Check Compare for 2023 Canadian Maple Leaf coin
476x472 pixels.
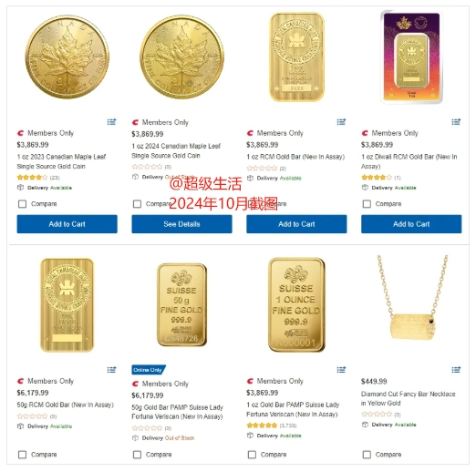[x=22, y=204]
